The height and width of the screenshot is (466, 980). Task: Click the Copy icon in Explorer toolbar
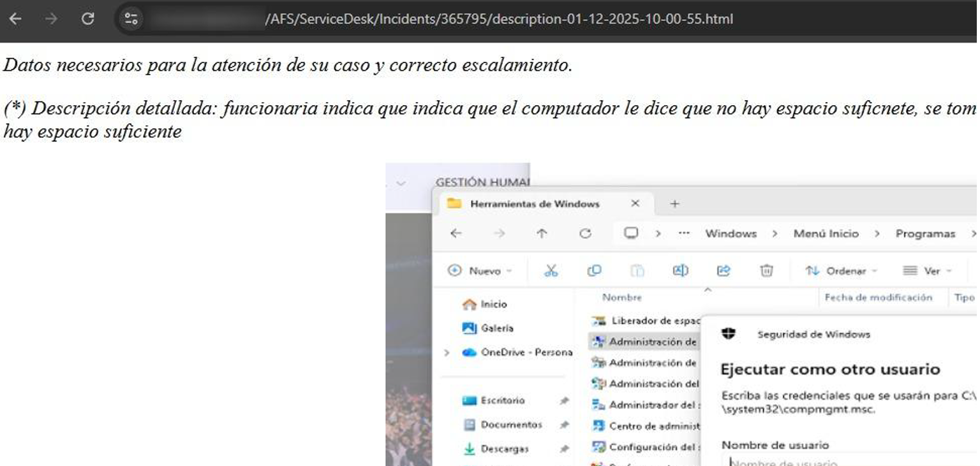click(x=594, y=271)
